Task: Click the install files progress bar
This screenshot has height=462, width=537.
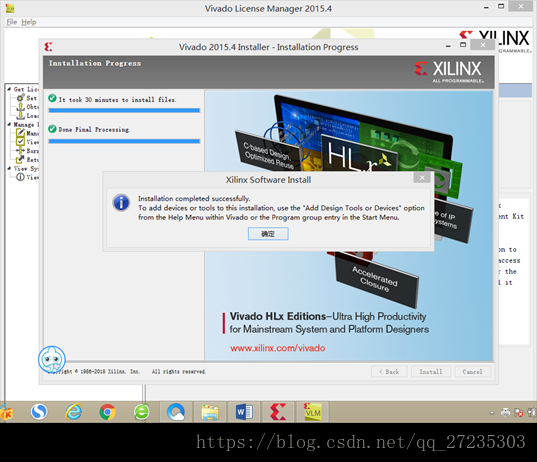Action: coord(124,110)
